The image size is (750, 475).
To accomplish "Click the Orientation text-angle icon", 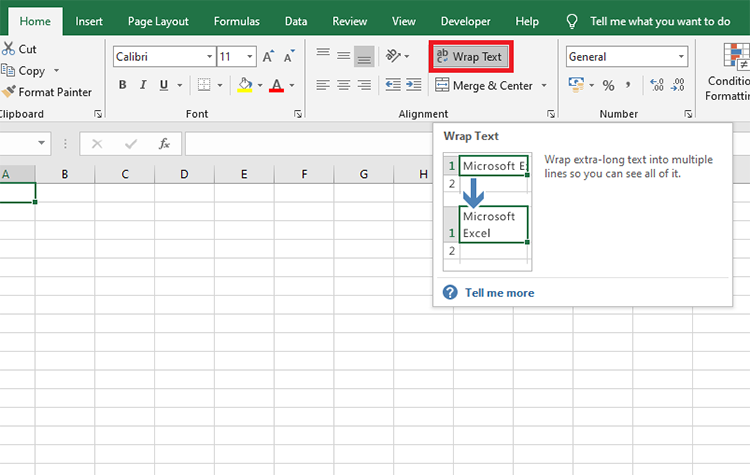I will click(x=393, y=56).
